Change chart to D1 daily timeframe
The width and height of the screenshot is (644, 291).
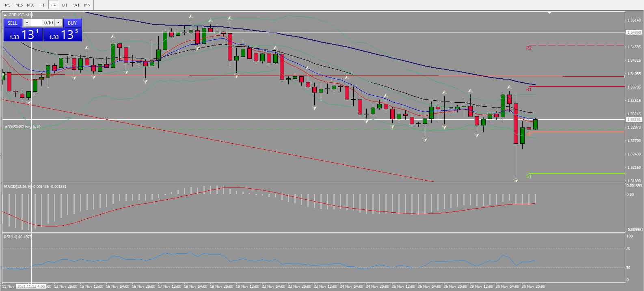65,5
